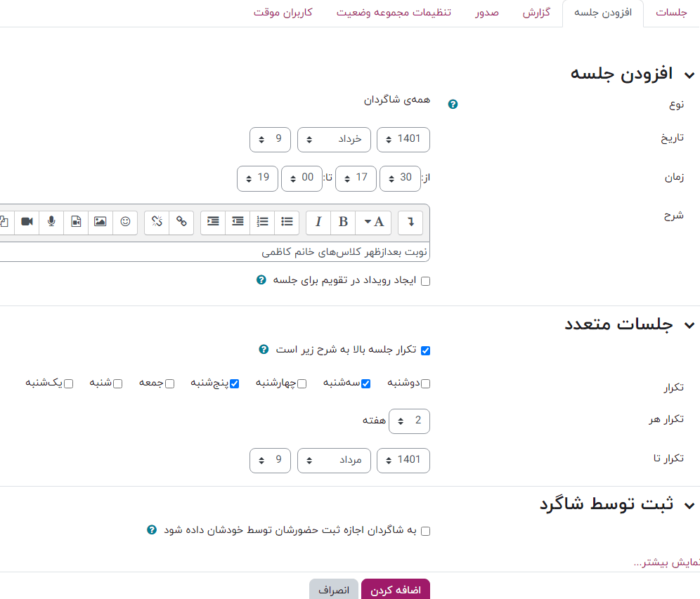Open the تنظیمات مجموعه وضعیت tab
The image size is (700, 599).
tap(394, 12)
